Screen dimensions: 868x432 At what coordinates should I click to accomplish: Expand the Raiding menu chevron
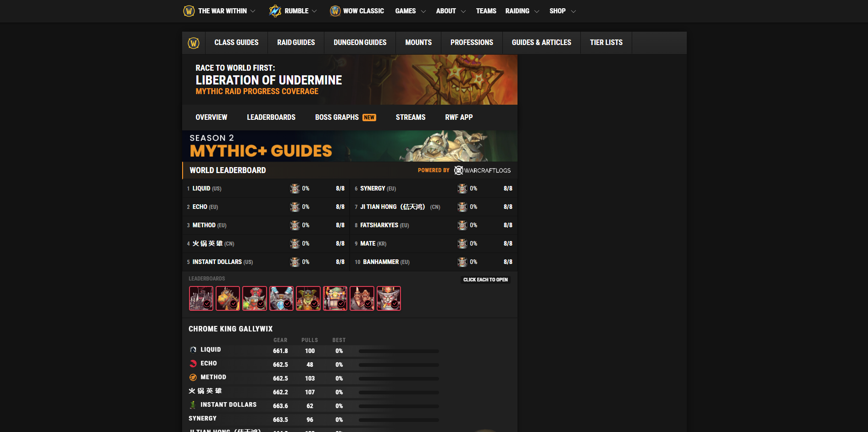click(537, 11)
